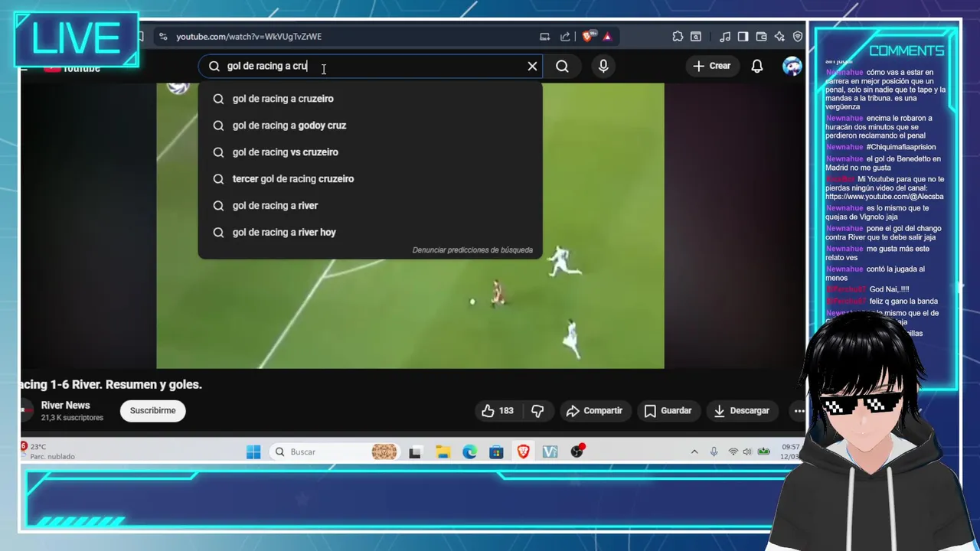Toggle the browser sidebar panel icon
980x551 pixels.
[743, 37]
